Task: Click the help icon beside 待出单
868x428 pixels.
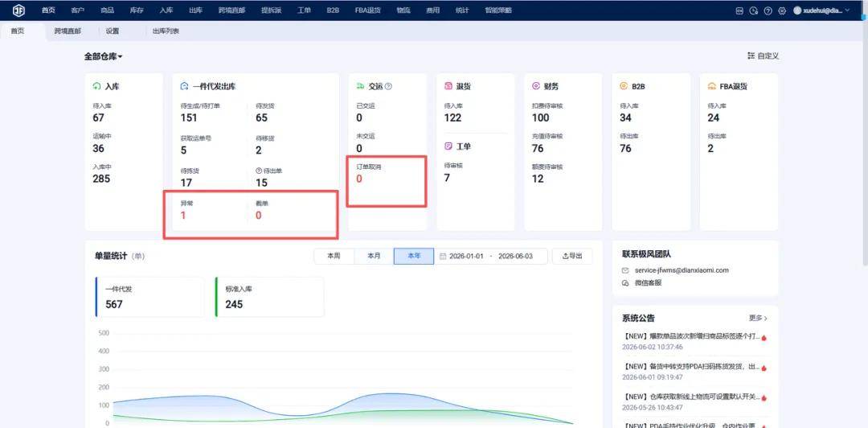Action: pyautogui.click(x=259, y=171)
